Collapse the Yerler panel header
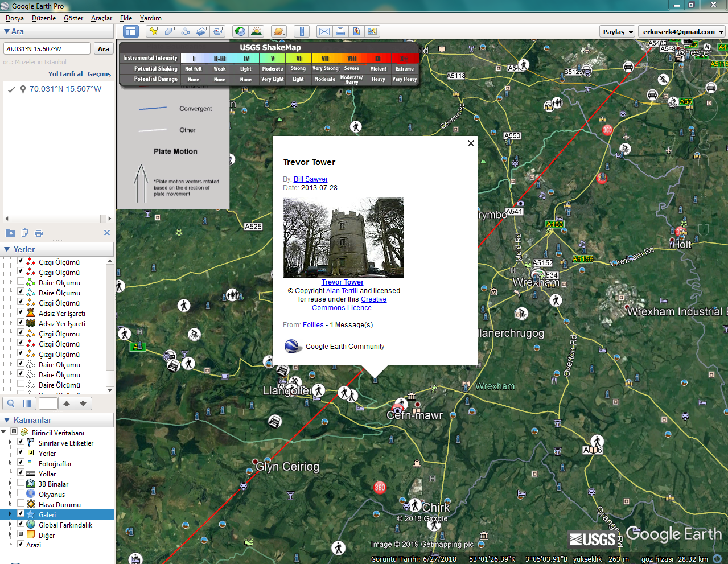 click(7, 249)
